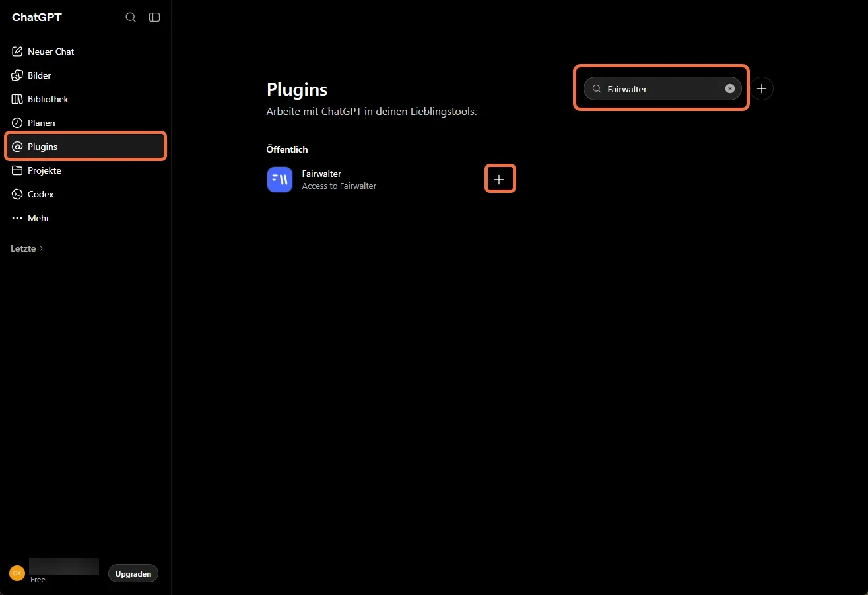Image resolution: width=868 pixels, height=595 pixels.
Task: Click the Upgraden button
Action: 133,574
